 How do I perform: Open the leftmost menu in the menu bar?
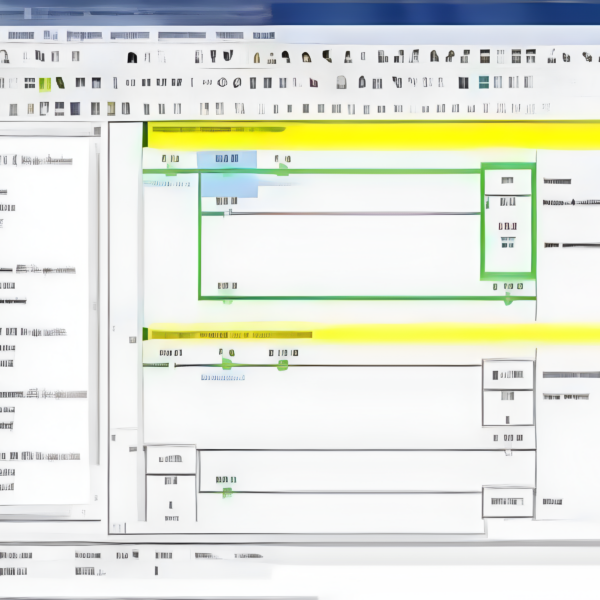(x=20, y=35)
